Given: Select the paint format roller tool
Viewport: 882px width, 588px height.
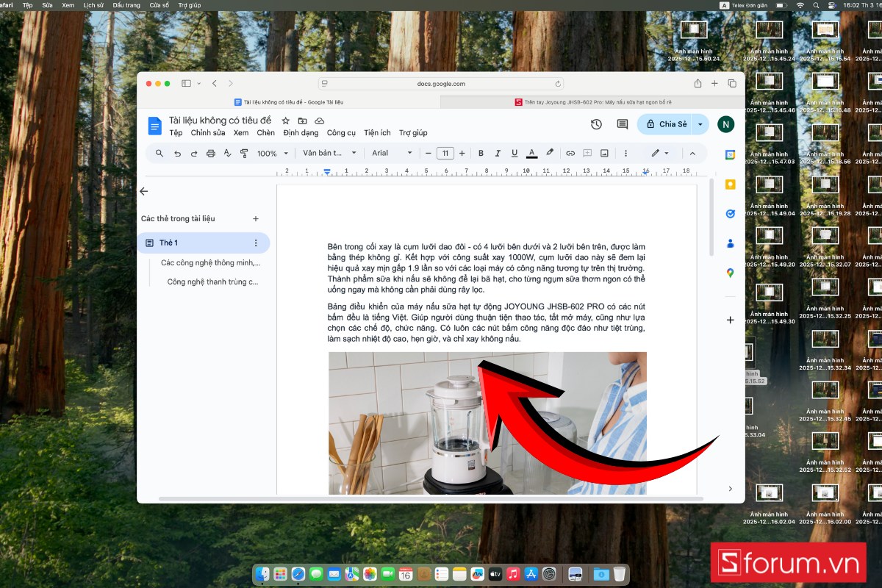Looking at the screenshot, I should coord(244,154).
